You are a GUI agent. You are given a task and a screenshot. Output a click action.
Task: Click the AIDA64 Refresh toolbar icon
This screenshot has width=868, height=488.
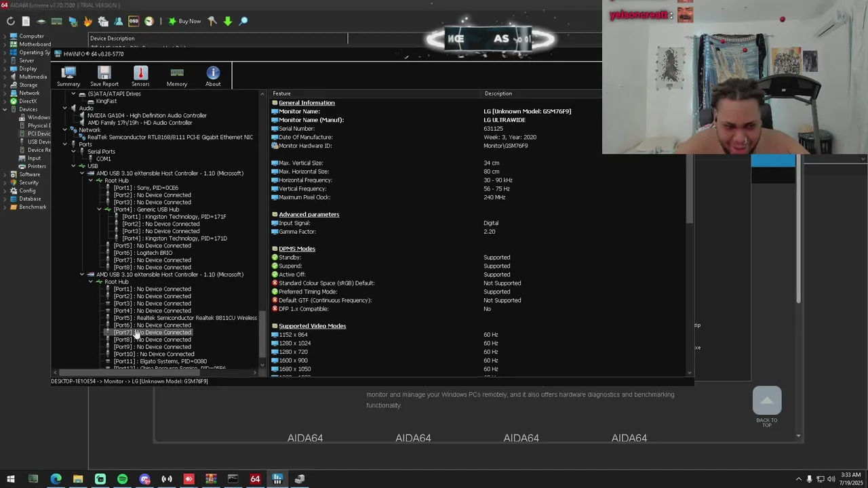point(11,21)
